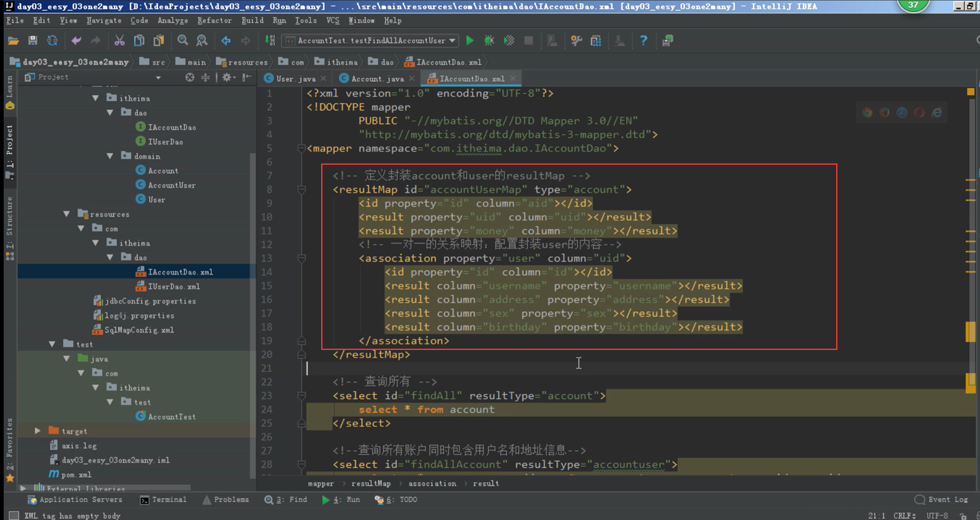The height and width of the screenshot is (520, 980).
Task: Click the Help question mark icon
Action: coord(643,41)
